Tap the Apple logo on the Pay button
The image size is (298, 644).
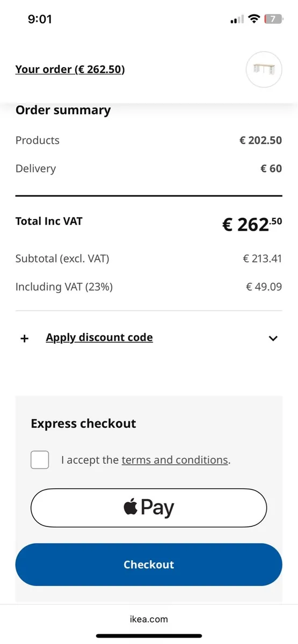pos(130,507)
